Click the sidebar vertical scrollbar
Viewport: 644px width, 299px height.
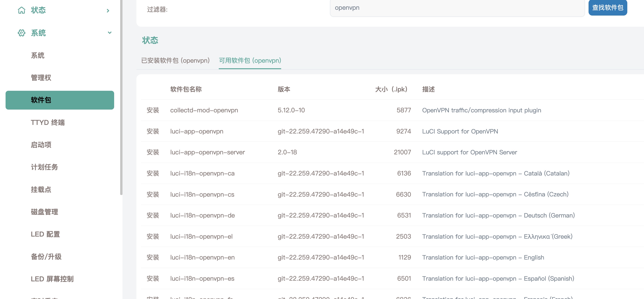coord(121,97)
